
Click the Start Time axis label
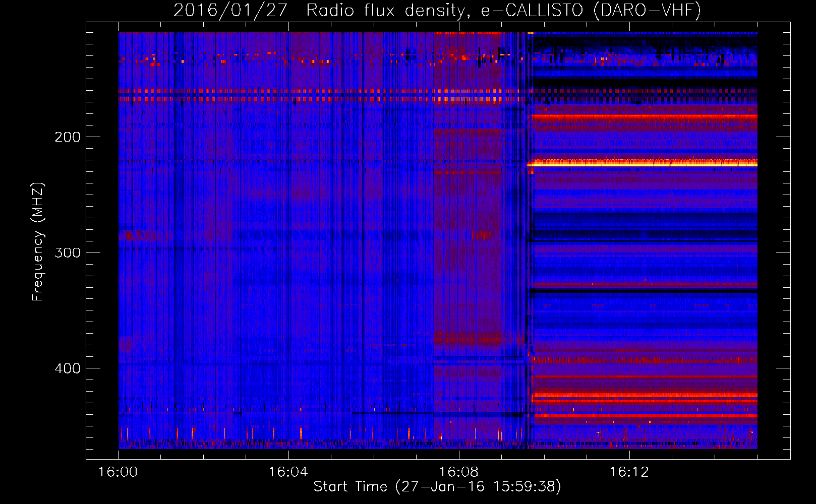pyautogui.click(x=437, y=487)
